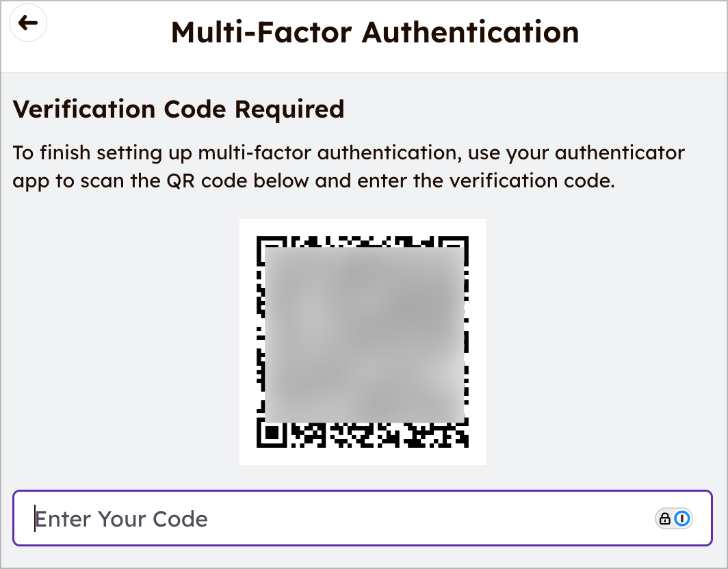Click the circled back-arrow button

(x=27, y=23)
